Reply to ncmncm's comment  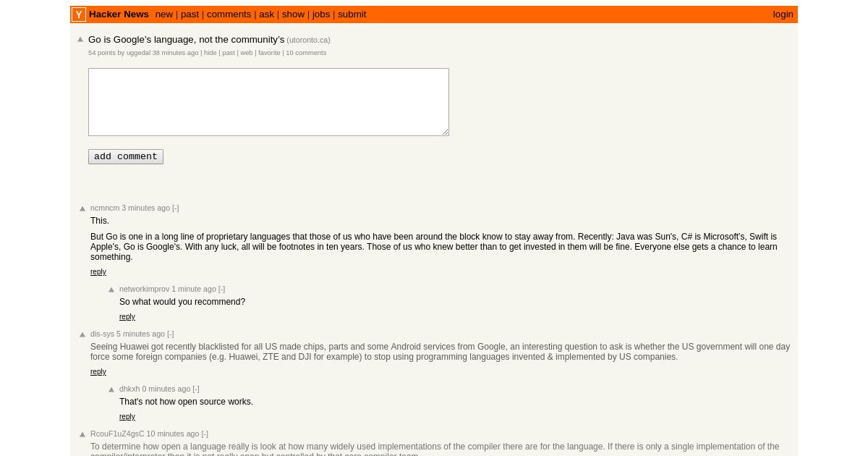(x=98, y=272)
